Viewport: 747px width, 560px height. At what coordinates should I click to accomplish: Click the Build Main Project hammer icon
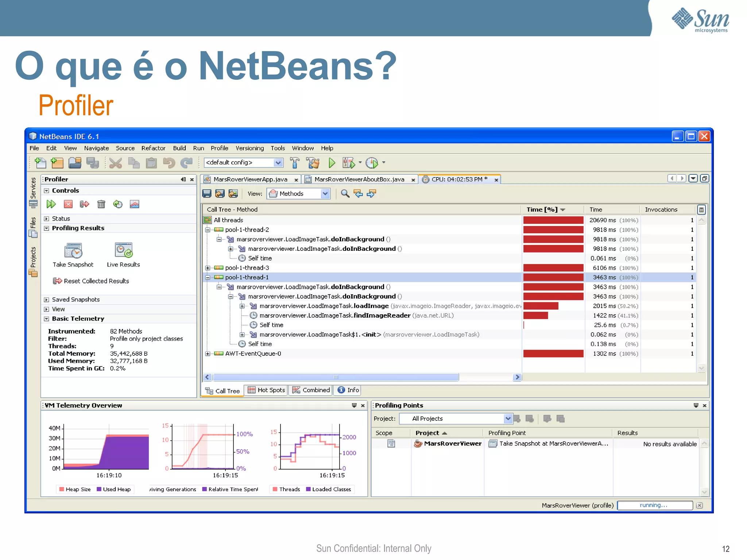pyautogui.click(x=295, y=163)
